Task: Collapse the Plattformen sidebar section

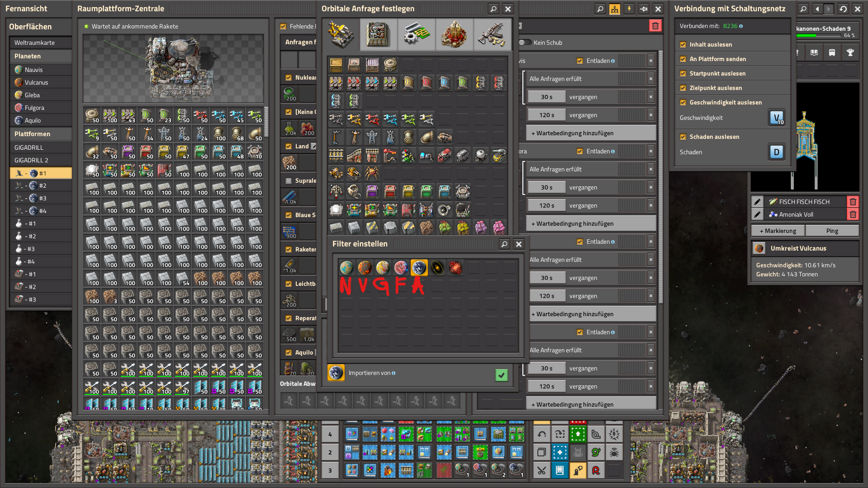Action: click(40, 134)
